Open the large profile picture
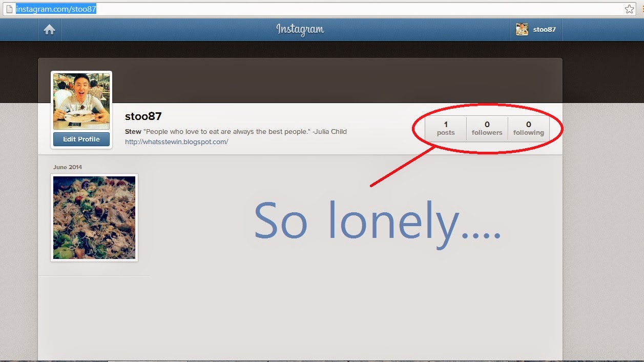The width and height of the screenshot is (644, 362). 81,102
